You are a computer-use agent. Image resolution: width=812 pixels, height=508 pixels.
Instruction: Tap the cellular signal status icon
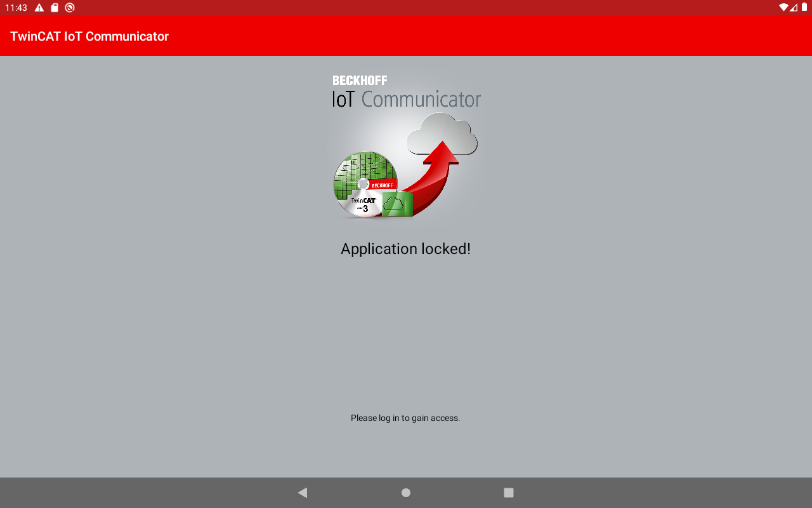tap(794, 8)
